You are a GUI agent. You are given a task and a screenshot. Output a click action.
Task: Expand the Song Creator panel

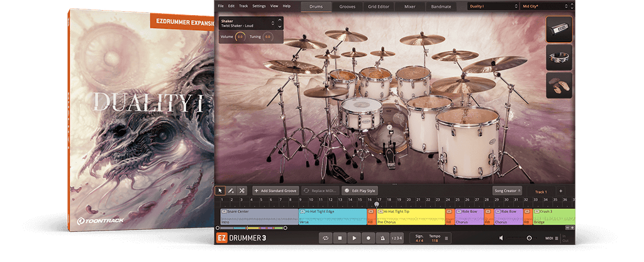(508, 191)
